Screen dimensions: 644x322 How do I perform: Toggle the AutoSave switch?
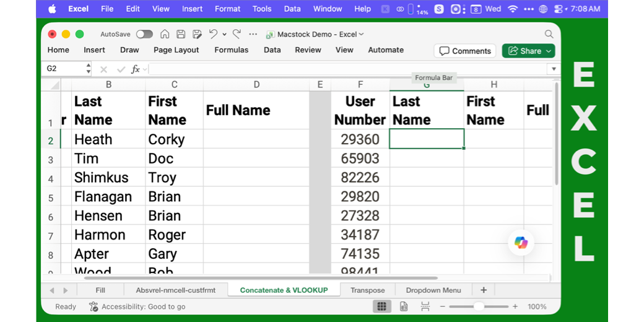point(144,34)
